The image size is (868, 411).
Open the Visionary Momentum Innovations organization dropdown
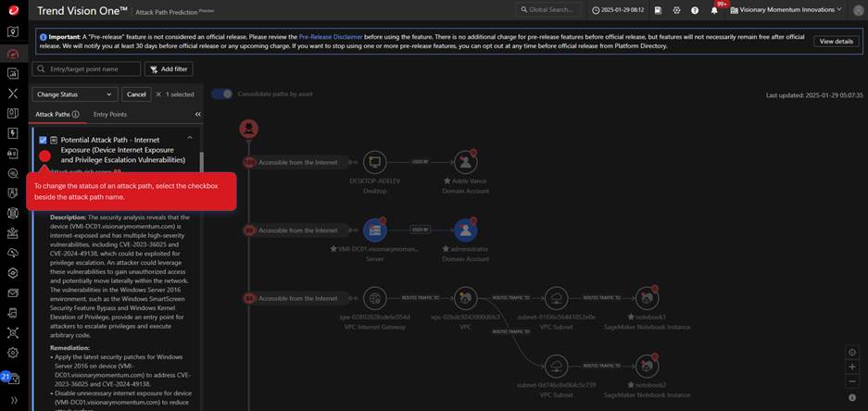tap(786, 10)
